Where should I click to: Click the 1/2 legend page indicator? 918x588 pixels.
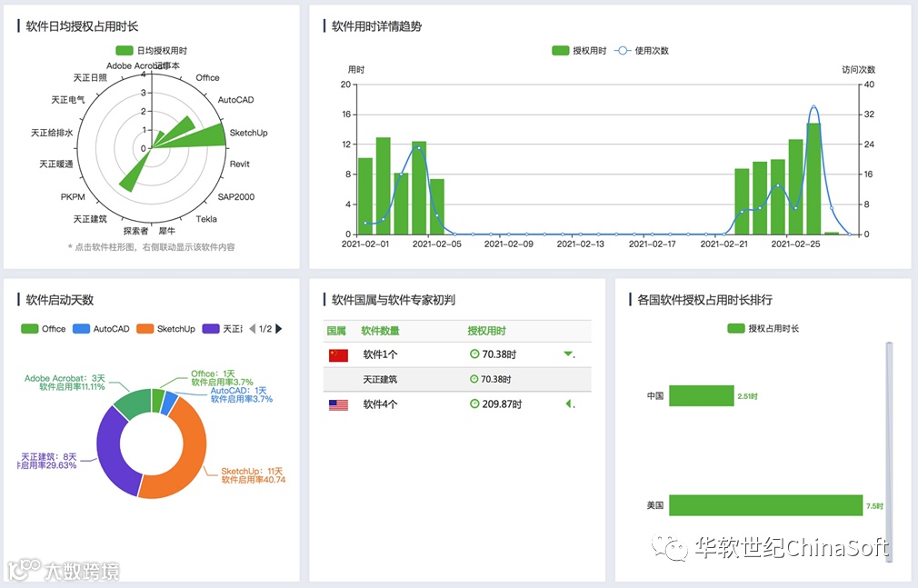265,329
